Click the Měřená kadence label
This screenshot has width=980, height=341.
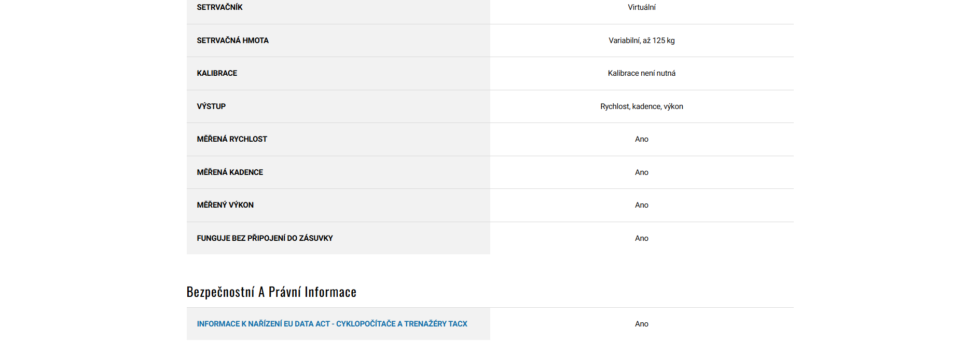(x=230, y=172)
